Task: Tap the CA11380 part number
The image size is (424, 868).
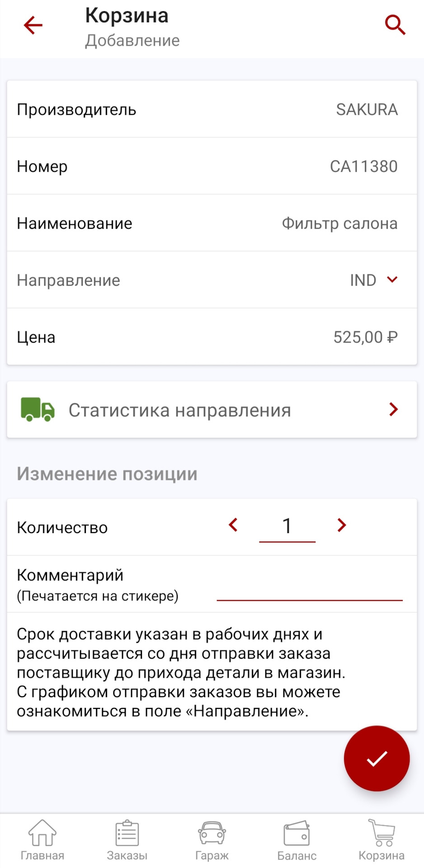Action: (x=363, y=166)
